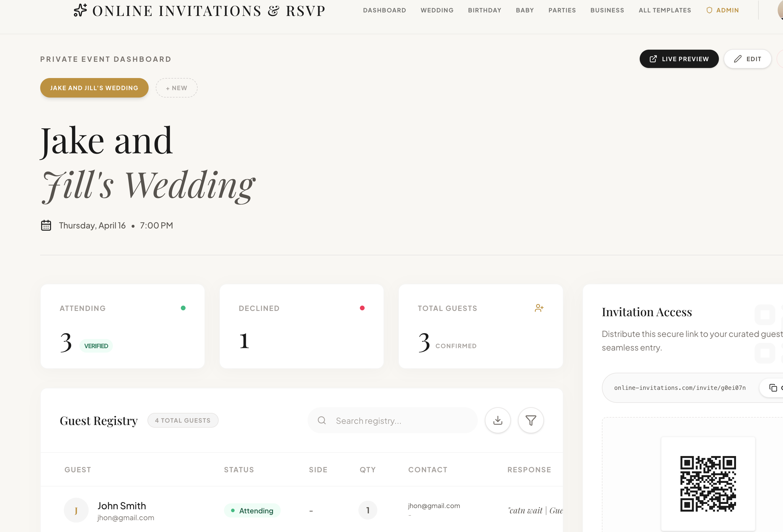Click the Thursday, April 16 date text

[92, 226]
